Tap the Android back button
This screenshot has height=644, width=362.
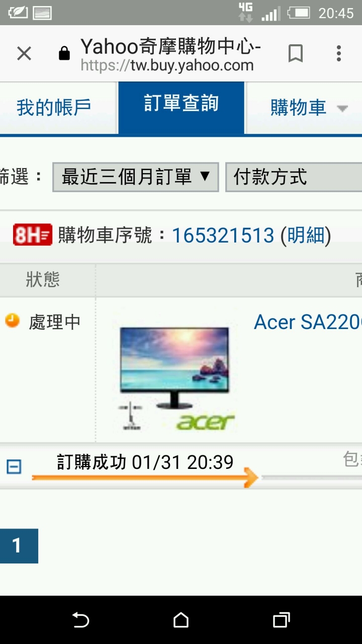80,620
